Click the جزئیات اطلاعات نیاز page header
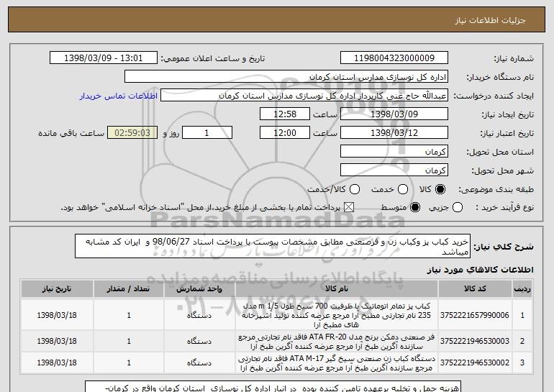554x392 pixels. tap(490, 20)
